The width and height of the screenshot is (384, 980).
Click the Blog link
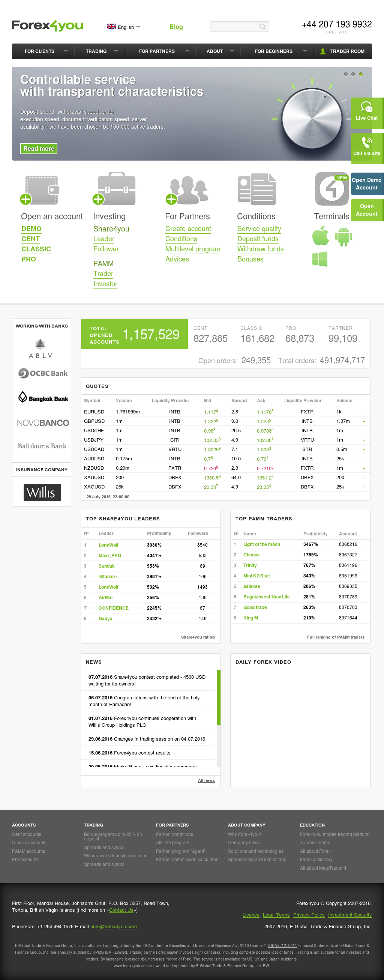click(x=176, y=27)
